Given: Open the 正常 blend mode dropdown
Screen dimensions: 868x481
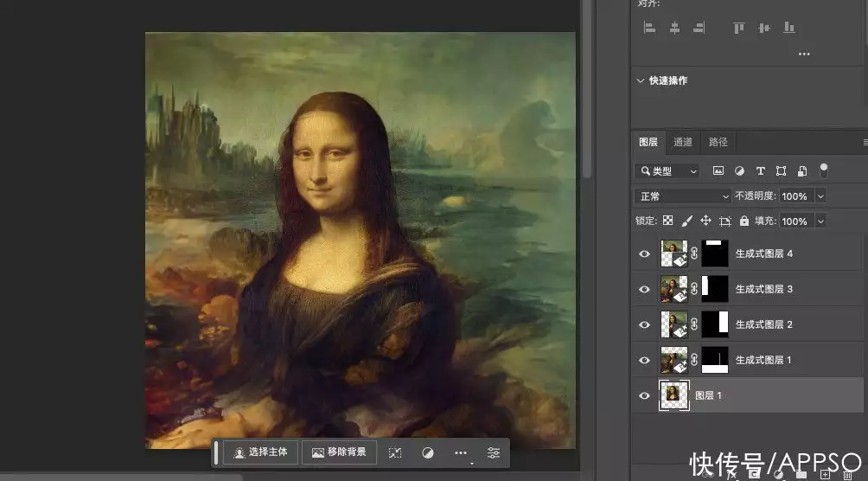Looking at the screenshot, I should coord(683,196).
